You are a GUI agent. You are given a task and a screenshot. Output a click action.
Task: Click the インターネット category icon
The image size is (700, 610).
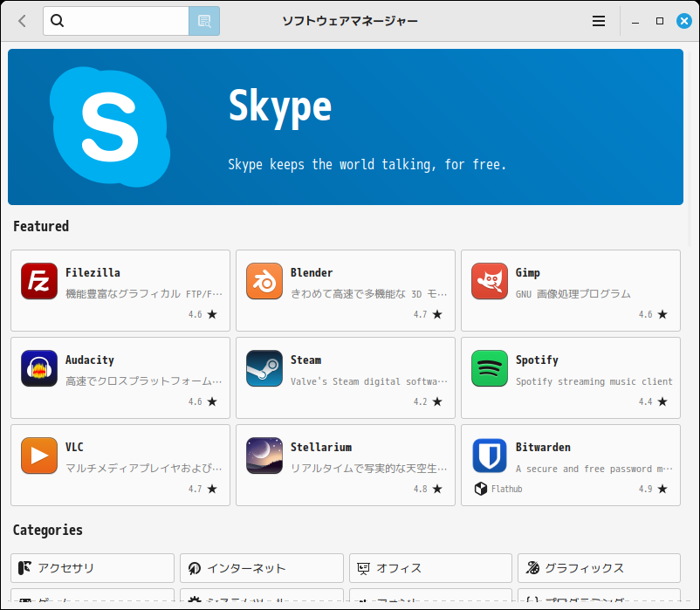(194, 568)
